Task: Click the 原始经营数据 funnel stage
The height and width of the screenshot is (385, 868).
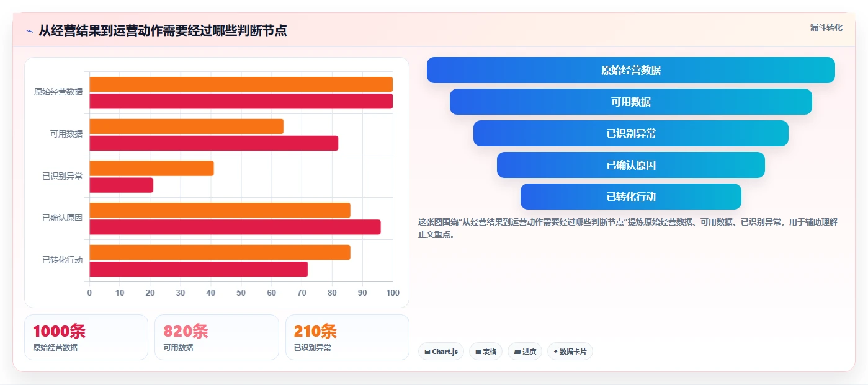Action: click(x=631, y=70)
